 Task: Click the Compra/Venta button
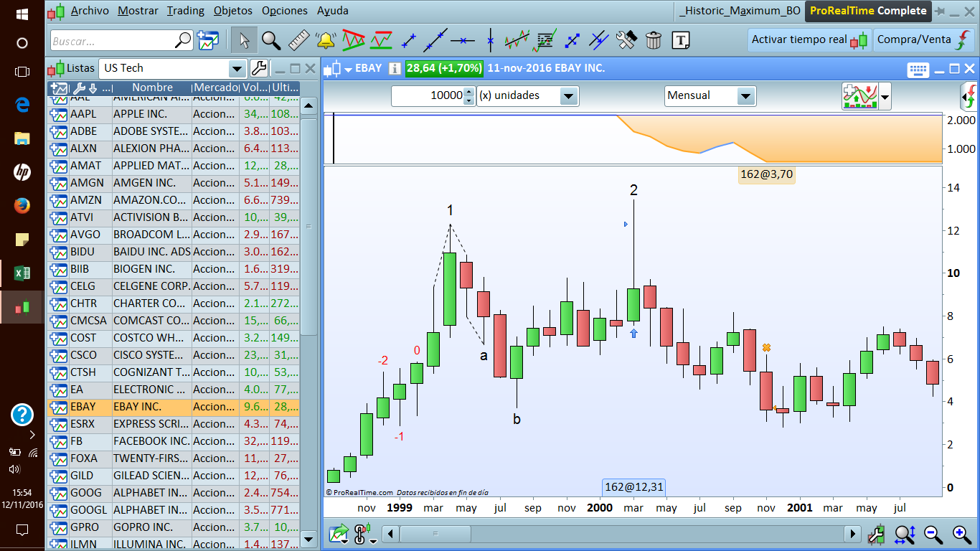tap(924, 40)
